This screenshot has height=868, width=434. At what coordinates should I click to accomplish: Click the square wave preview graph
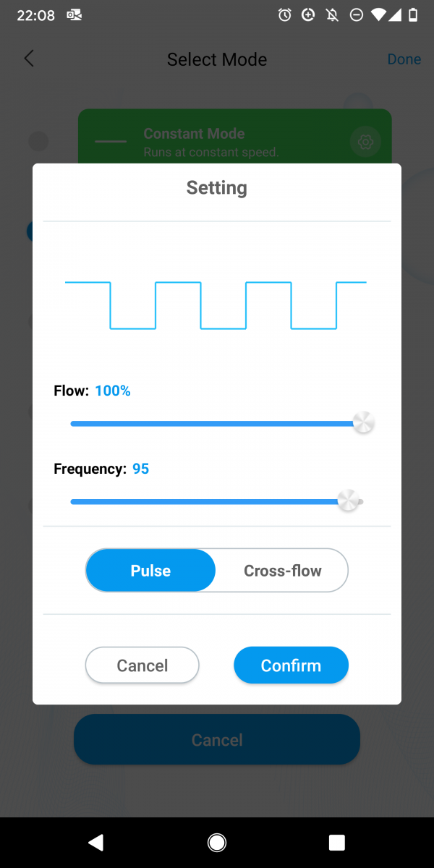(x=216, y=305)
